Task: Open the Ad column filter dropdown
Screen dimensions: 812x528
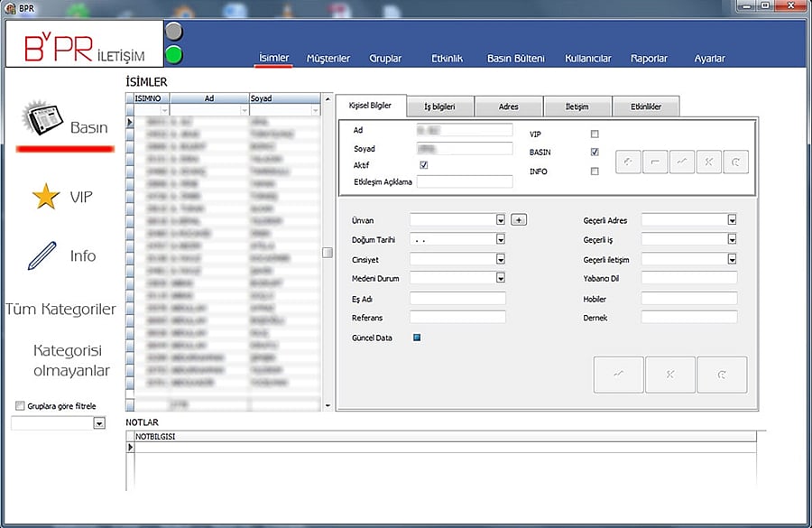Action: [245, 110]
